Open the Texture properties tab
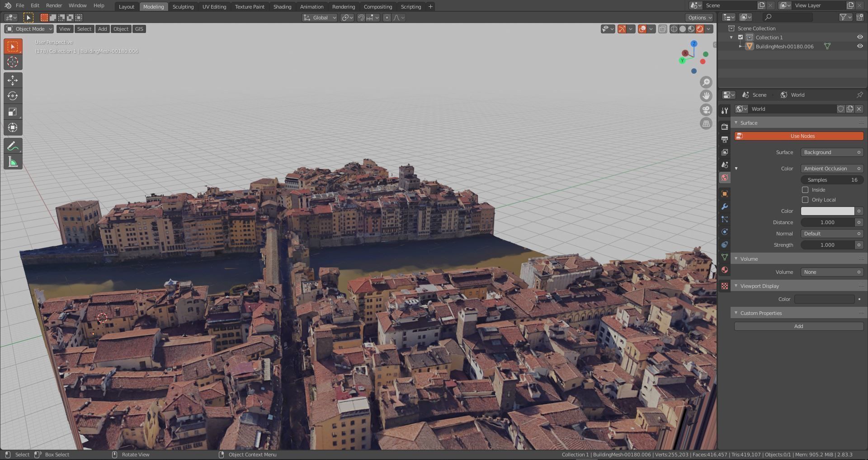The image size is (868, 460). coord(725,286)
